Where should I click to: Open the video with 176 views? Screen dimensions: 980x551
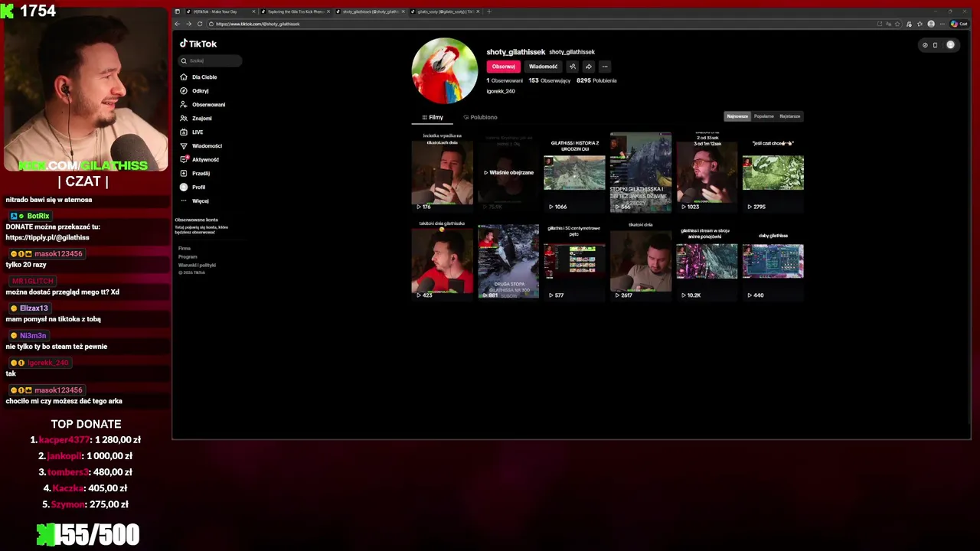click(442, 171)
